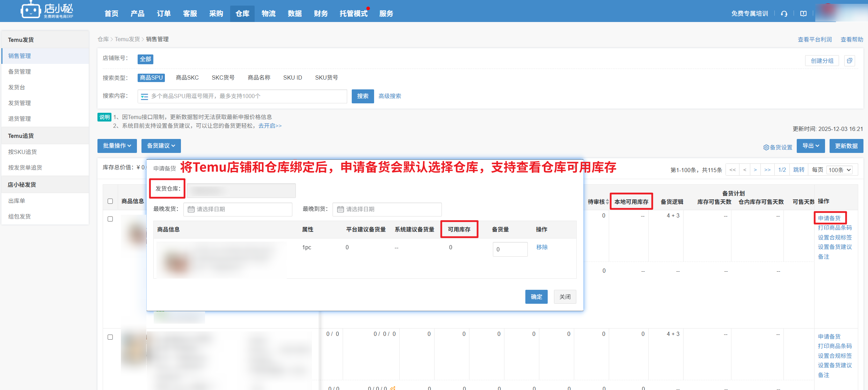868x390 pixels.
Task: Click the 移除 link in dialog row
Action: coord(542,247)
